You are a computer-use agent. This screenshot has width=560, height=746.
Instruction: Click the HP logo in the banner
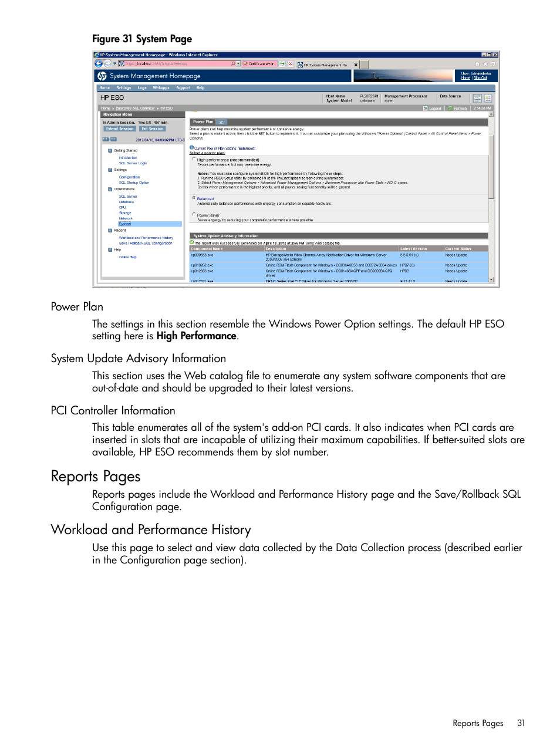click(x=102, y=76)
